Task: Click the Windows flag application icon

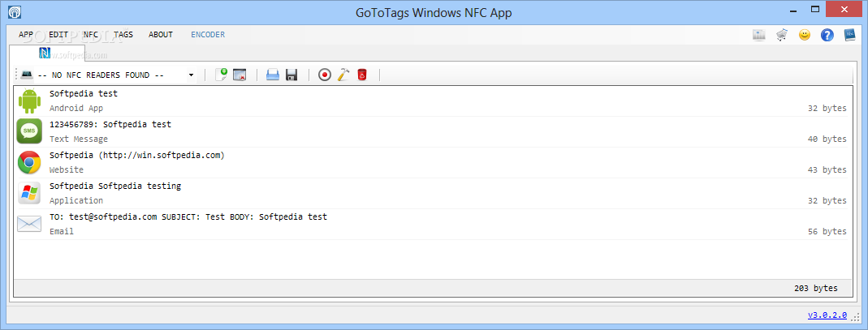Action: tap(29, 193)
